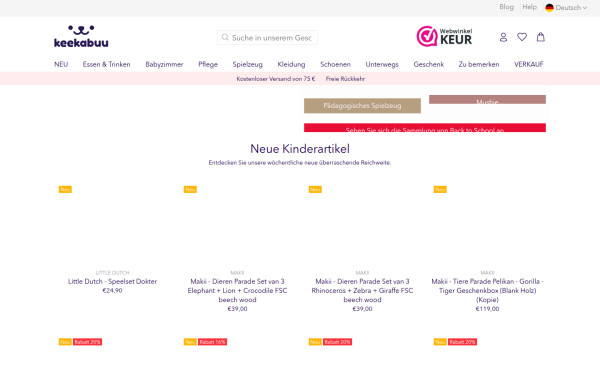Viewport: 600px width, 375px height.
Task: Click the Neue Kinderartikel heading
Action: pyautogui.click(x=300, y=149)
